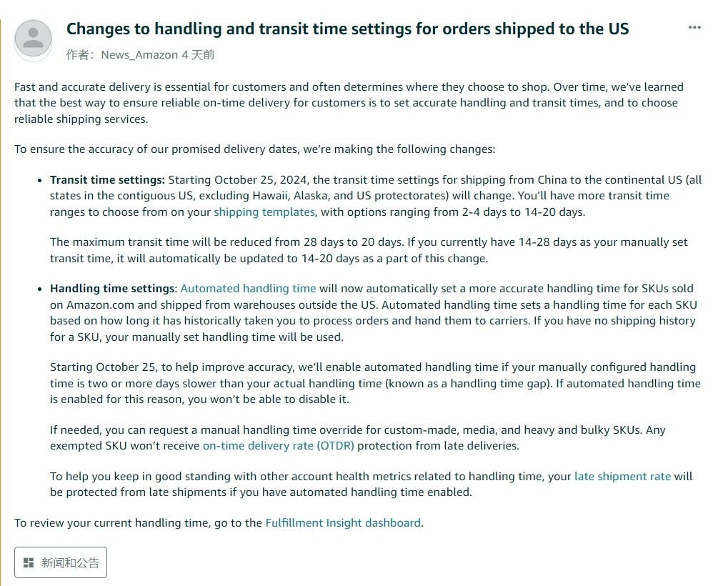Image resolution: width=728 pixels, height=586 pixels.
Task: Click the 4 天前 post timestamp
Action: tap(198, 55)
